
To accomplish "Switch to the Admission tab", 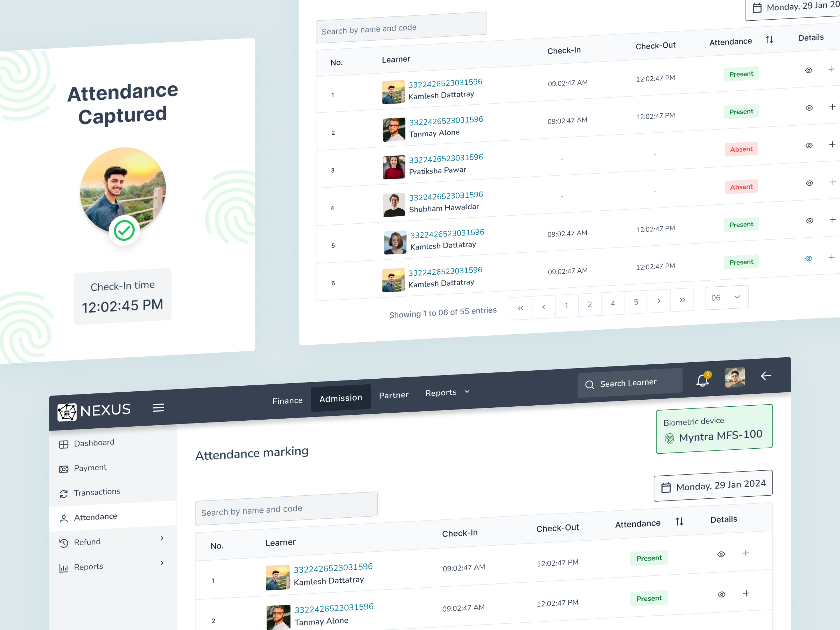I will pyautogui.click(x=340, y=398).
